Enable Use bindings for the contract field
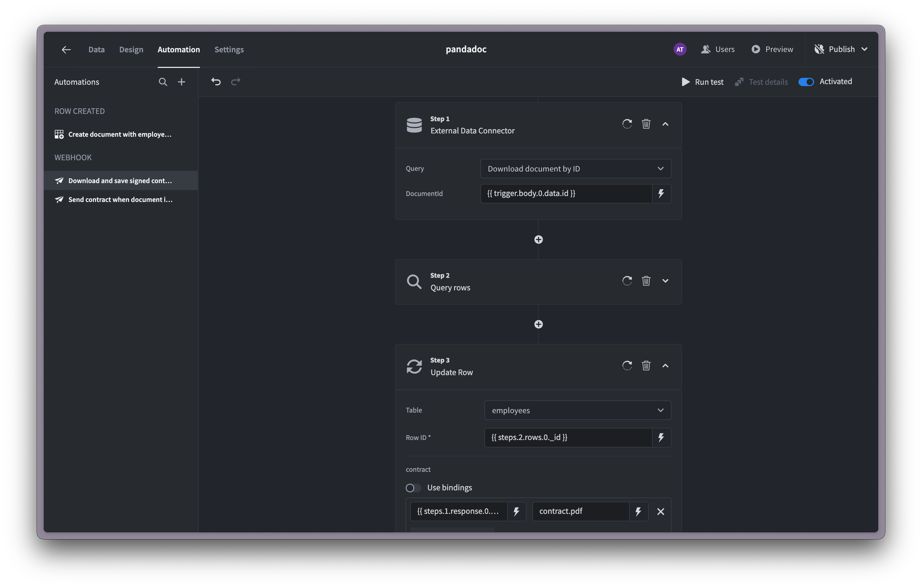 (x=413, y=488)
